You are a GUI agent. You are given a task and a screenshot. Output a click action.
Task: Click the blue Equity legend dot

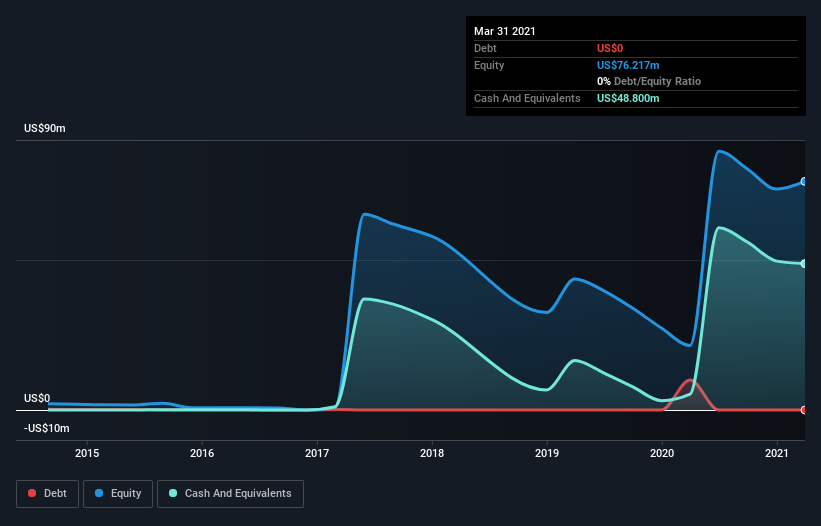99,493
